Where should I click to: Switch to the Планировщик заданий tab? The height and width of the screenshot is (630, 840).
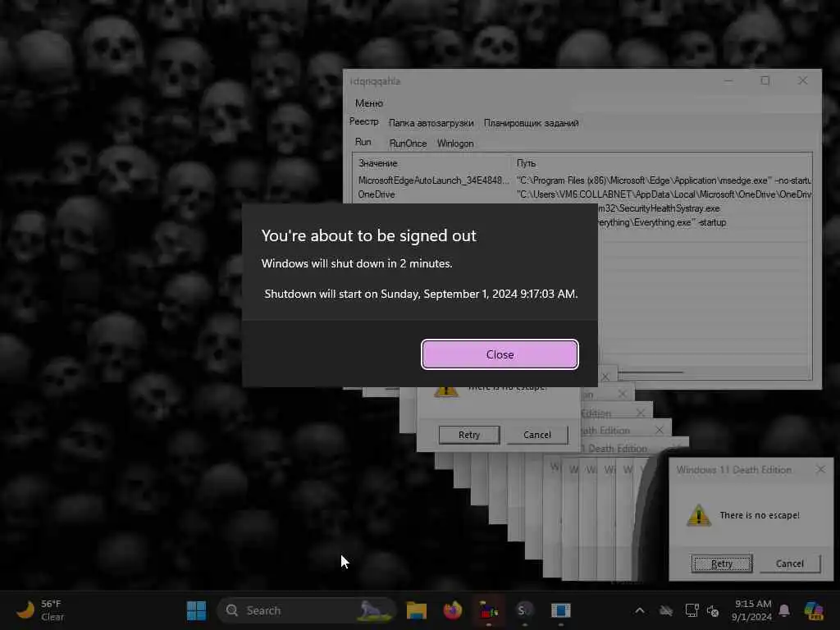(x=531, y=123)
